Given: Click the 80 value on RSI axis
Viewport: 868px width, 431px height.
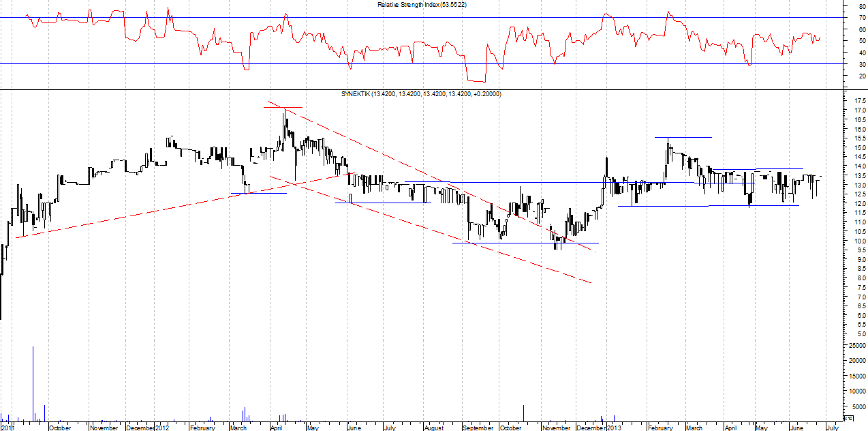Looking at the screenshot, I should pos(863,6).
